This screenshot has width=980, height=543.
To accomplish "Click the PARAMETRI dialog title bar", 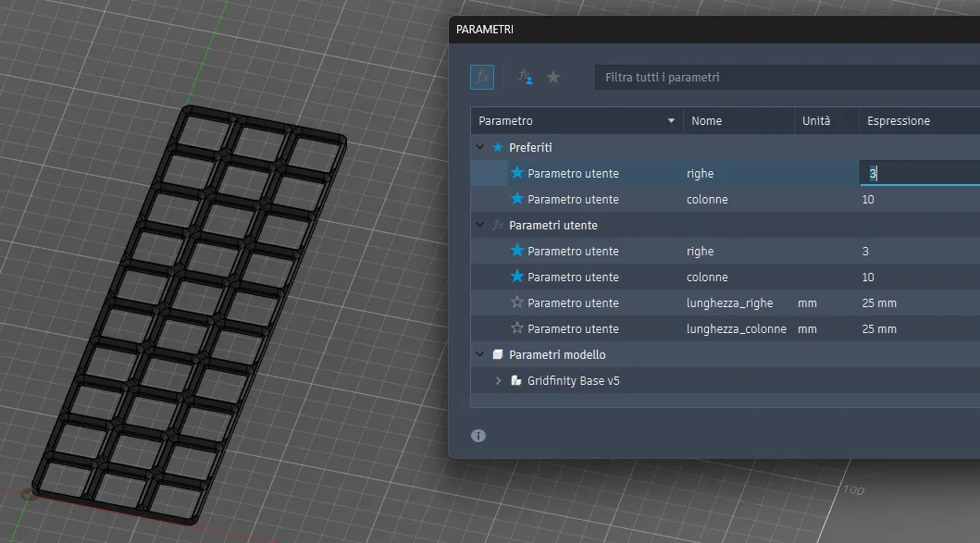I will point(714,30).
